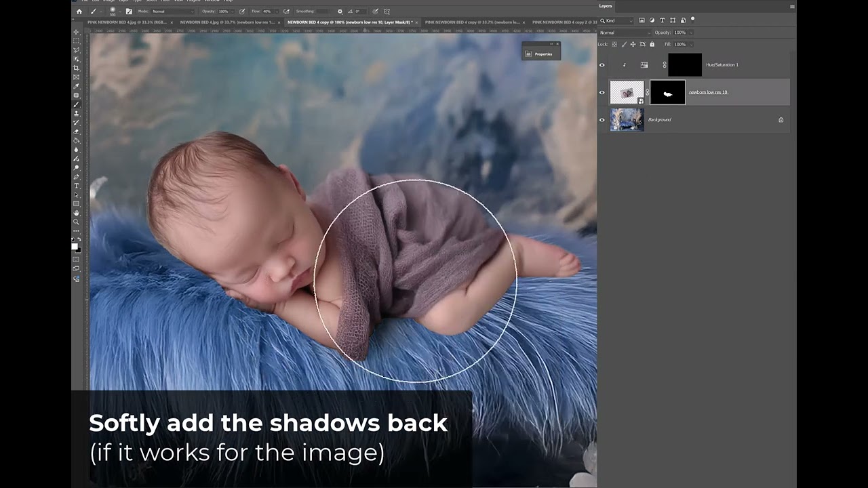Viewport: 868px width, 488px height.
Task: Filter layers by pixel layers
Action: [642, 20]
